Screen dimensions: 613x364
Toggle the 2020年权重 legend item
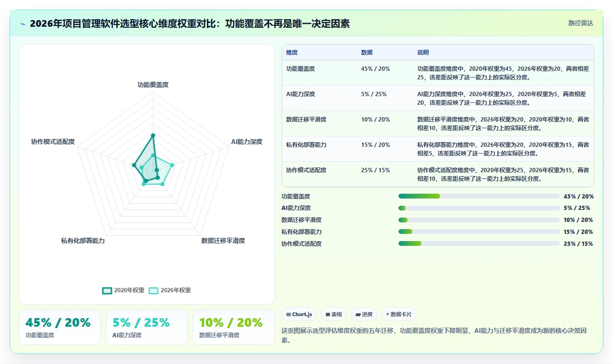point(124,290)
